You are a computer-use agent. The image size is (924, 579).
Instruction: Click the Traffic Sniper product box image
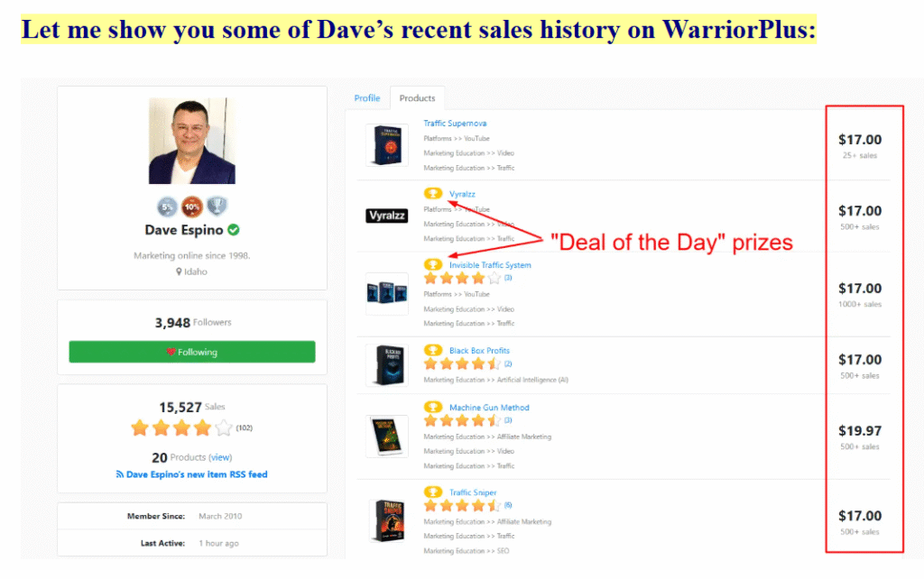(x=387, y=520)
